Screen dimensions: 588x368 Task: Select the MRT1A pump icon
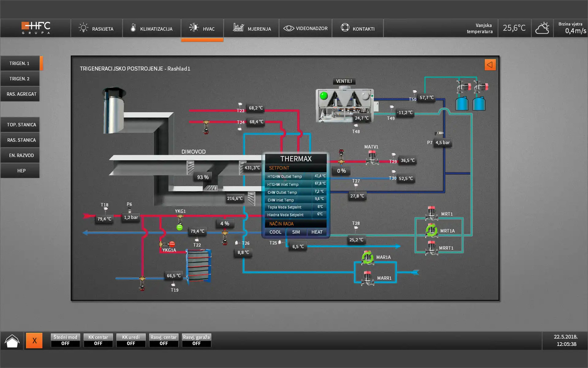(431, 231)
